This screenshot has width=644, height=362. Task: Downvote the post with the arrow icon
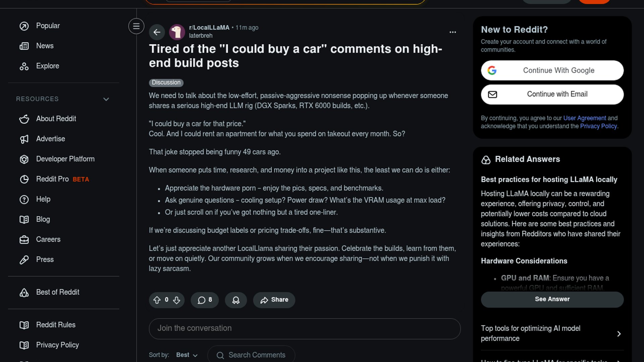pyautogui.click(x=176, y=300)
